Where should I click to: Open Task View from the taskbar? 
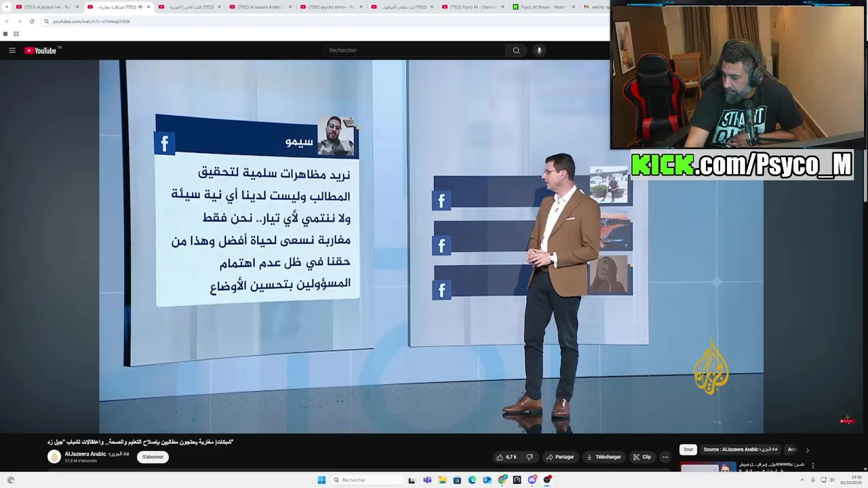pyautogui.click(x=412, y=480)
